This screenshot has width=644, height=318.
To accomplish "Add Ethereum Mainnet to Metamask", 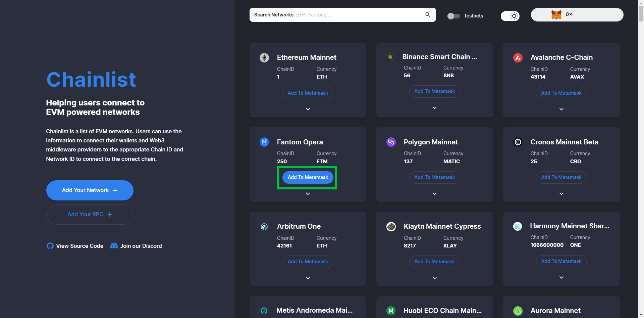I will 308,93.
